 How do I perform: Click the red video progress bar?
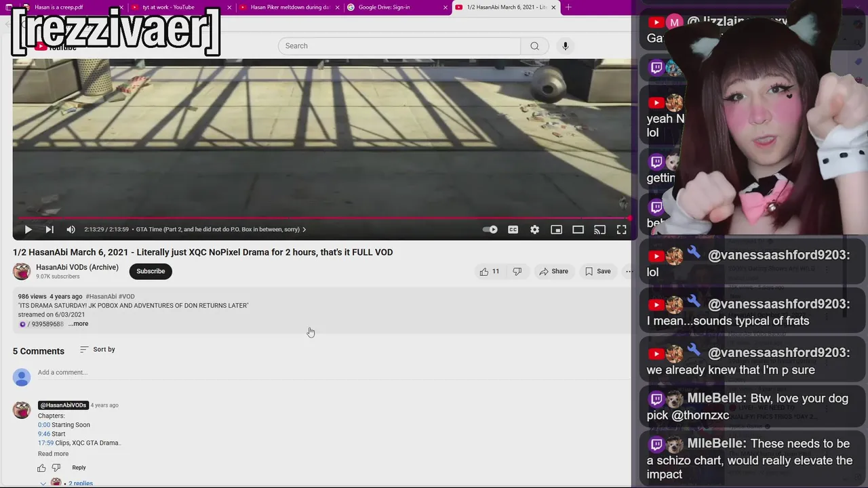tap(324, 218)
